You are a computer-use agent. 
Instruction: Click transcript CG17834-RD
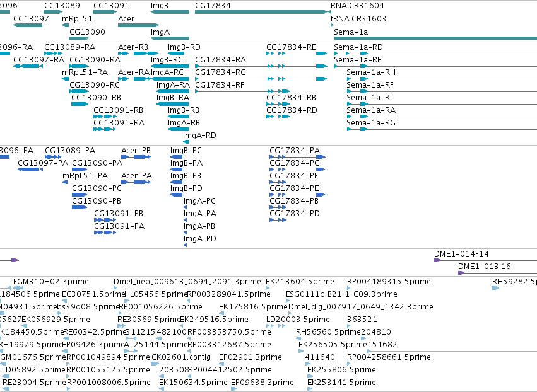pyautogui.click(x=292, y=110)
